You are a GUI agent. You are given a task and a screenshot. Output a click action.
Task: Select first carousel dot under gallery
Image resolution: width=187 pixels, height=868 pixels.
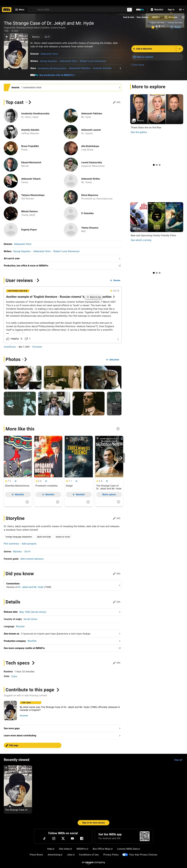point(154,165)
